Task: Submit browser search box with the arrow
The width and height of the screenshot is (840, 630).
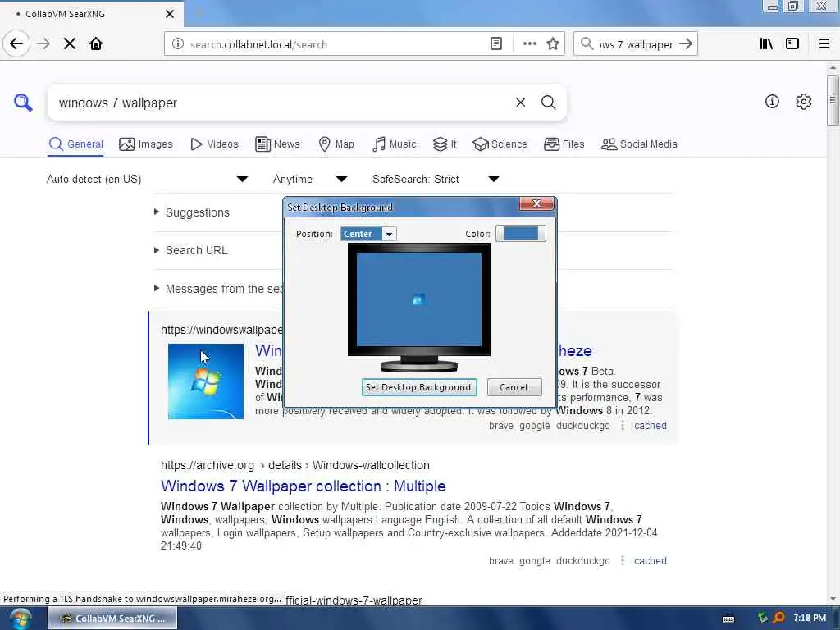Action: pos(686,44)
